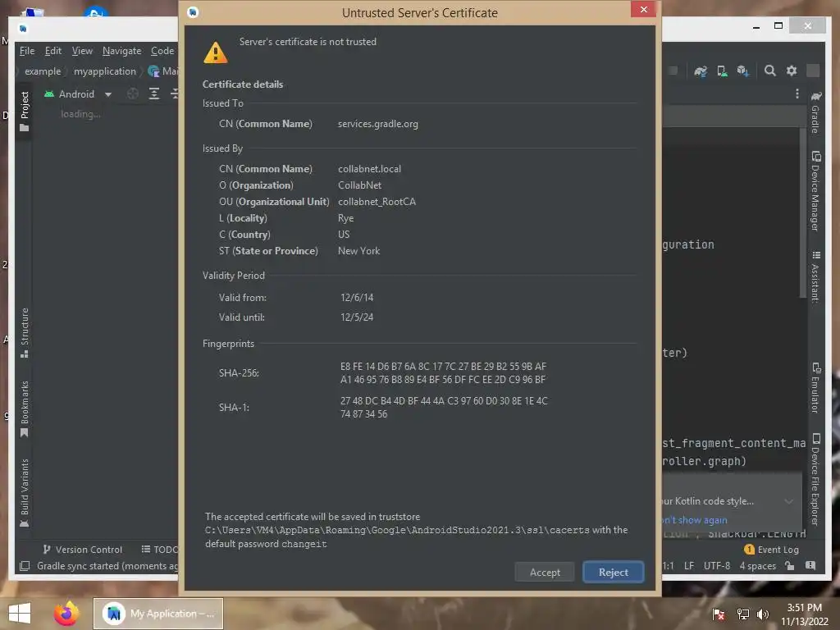The width and height of the screenshot is (840, 630).
Task: Open the Version Control tool window
Action: 83,550
